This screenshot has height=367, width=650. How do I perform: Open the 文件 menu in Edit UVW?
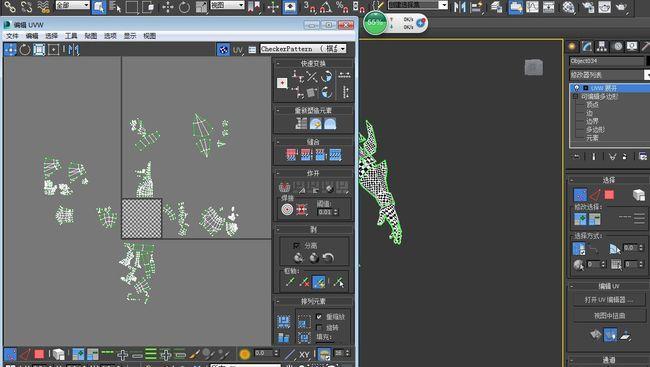12,36
